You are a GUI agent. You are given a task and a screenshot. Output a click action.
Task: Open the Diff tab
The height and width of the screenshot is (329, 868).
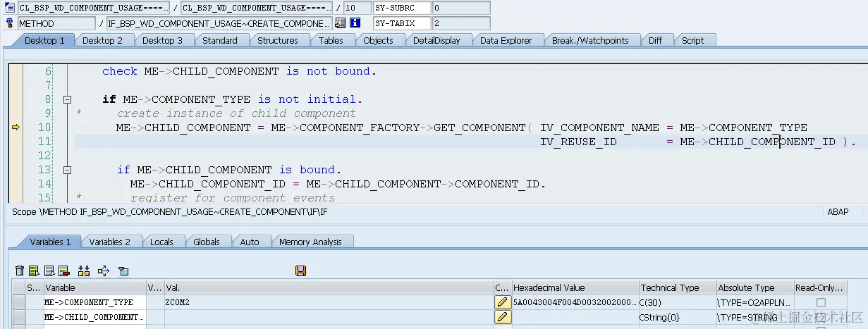(656, 40)
